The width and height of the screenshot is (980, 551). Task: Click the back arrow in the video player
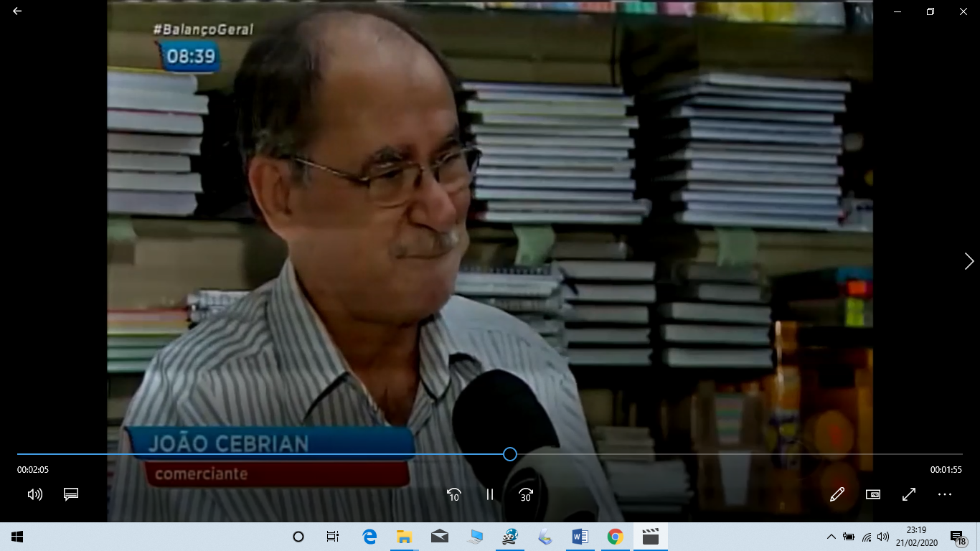pos(17,11)
